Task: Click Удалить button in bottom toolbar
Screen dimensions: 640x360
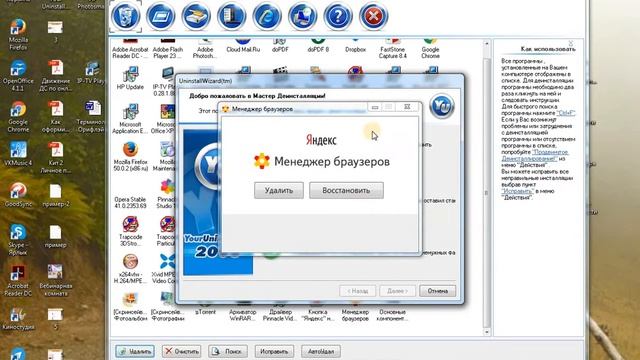Action: 135,351
